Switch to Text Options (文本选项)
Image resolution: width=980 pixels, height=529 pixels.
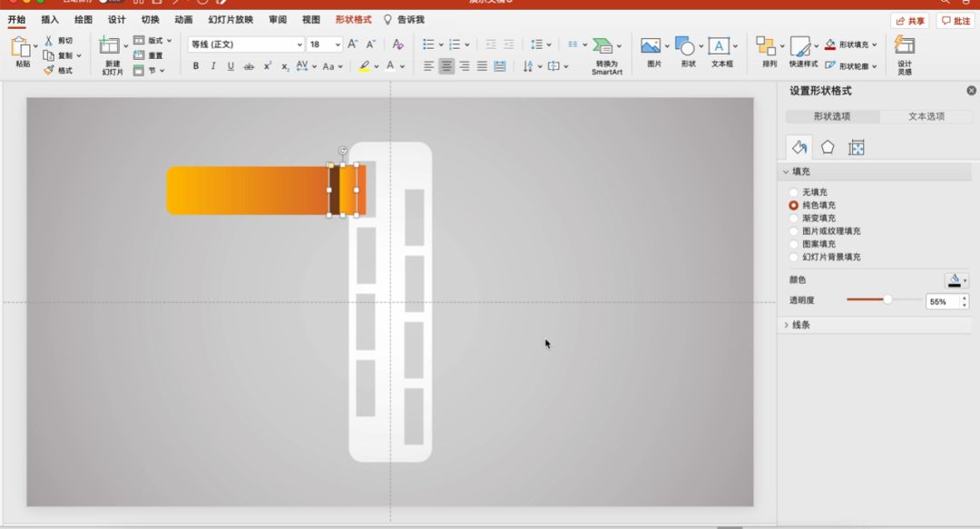(x=926, y=116)
